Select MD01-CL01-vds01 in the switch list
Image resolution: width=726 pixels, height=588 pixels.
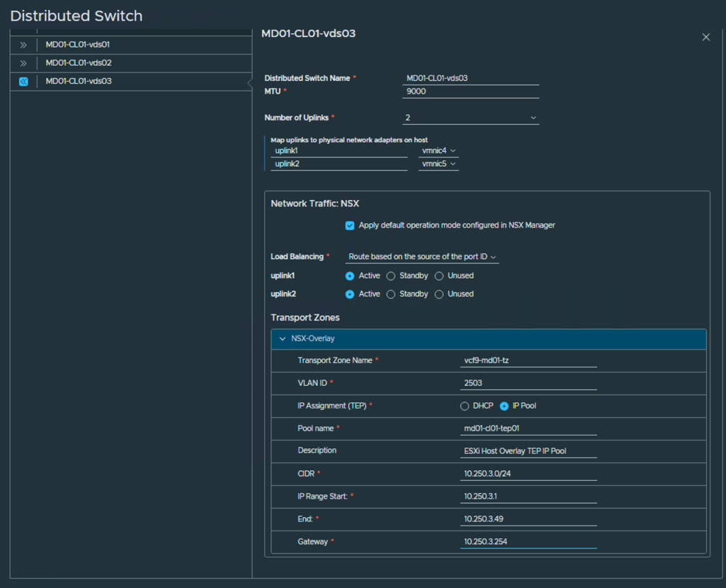78,45
